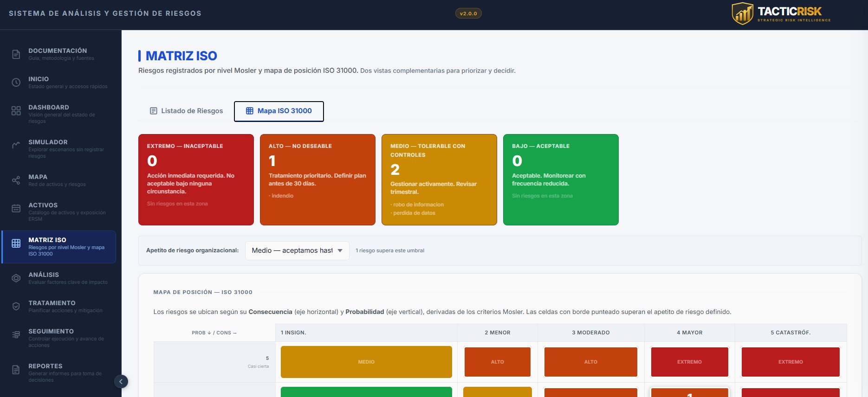
Task: Click the 'PROB ↓ / CONS →' header cell
Action: [214, 333]
